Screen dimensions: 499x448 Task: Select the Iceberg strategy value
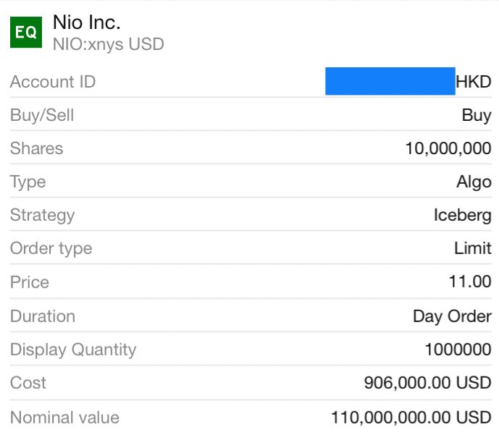point(463,215)
